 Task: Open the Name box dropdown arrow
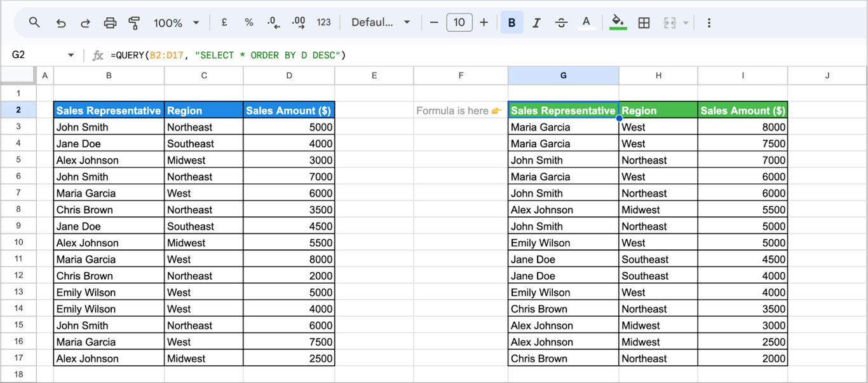[71, 55]
